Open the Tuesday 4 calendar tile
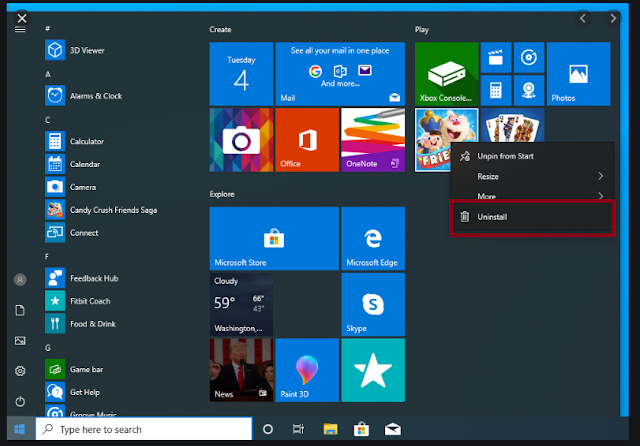Screen dimensions: 640x446 241,74
